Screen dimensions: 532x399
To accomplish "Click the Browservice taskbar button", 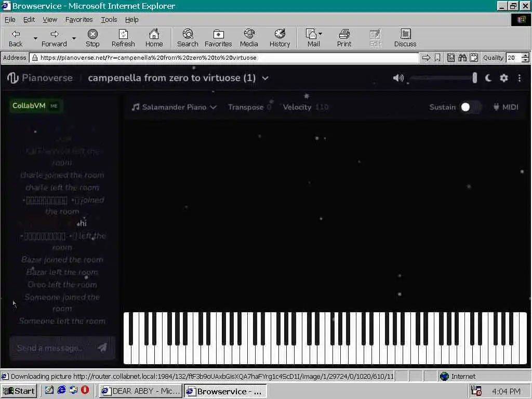I will click(225, 391).
